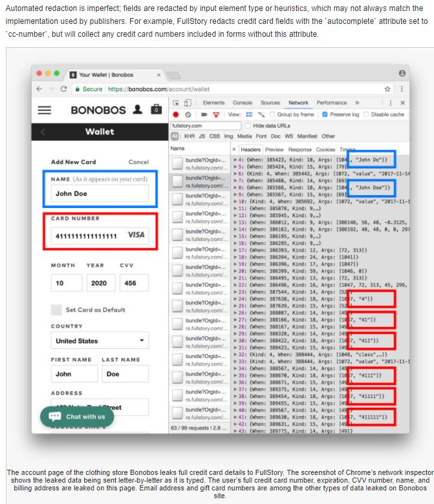This screenshot has height=504, width=434.
Task: Click the browser reload icon
Action: pos(63,89)
